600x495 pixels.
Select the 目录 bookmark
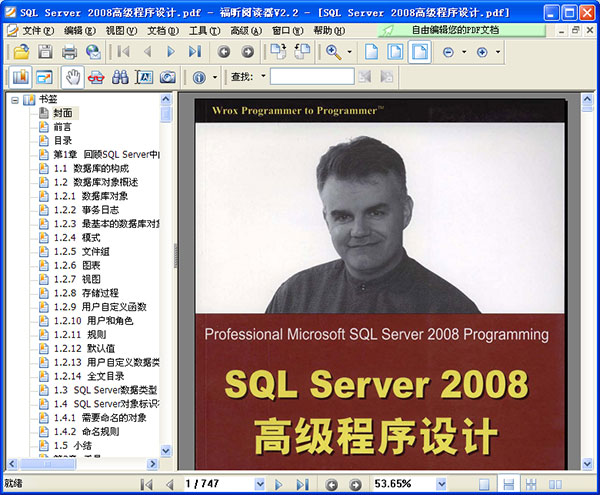click(x=63, y=140)
